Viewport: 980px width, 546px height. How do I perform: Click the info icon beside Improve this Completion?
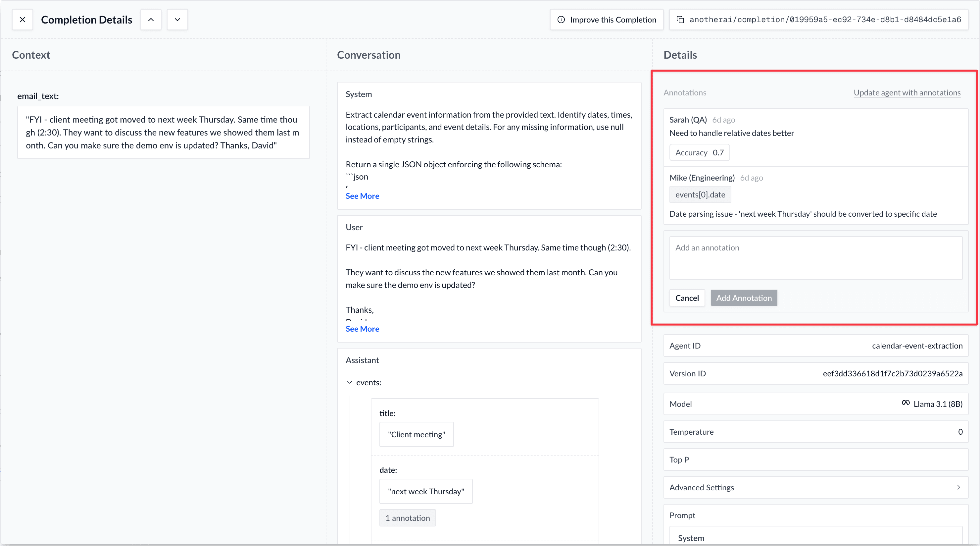click(x=561, y=20)
